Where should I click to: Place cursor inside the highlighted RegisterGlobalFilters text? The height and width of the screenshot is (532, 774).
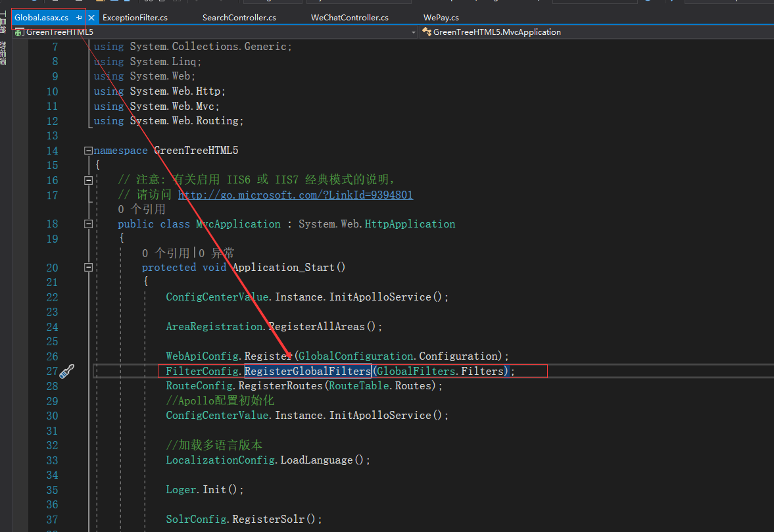coord(307,371)
